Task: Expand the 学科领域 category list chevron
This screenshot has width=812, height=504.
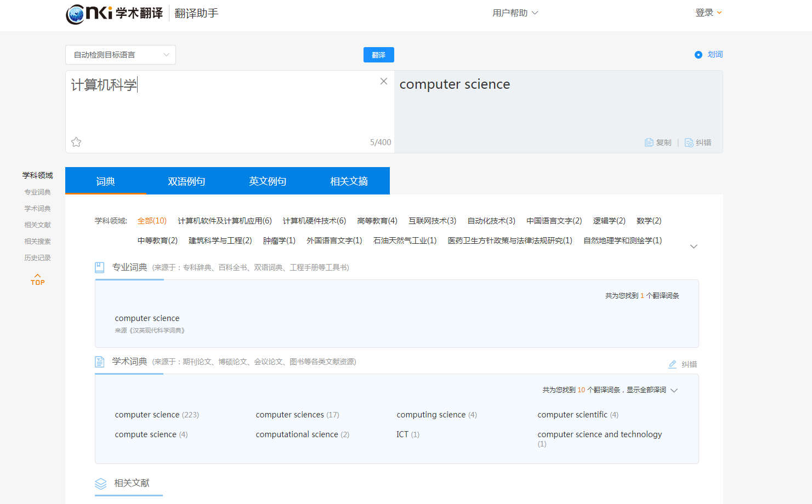Action: pyautogui.click(x=694, y=247)
